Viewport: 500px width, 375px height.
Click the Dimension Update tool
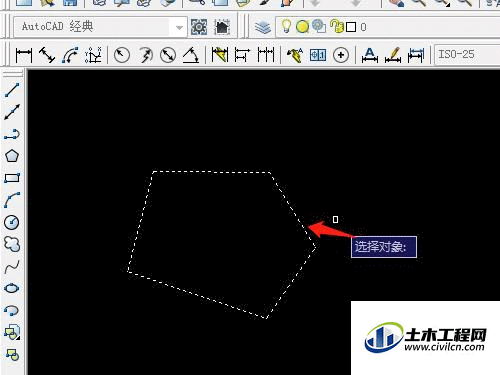click(x=416, y=55)
